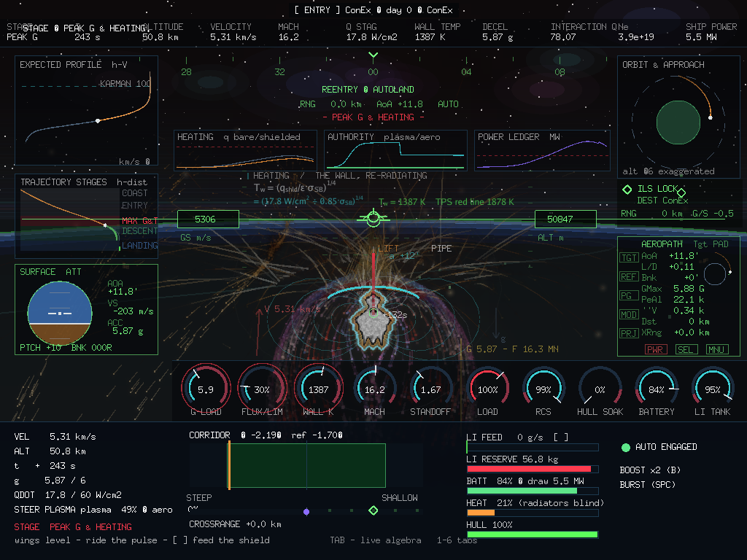Screen dimensions: 747x560
Task: Click the purple dot on STEEP-SHALLOW scale
Action: pos(306,511)
